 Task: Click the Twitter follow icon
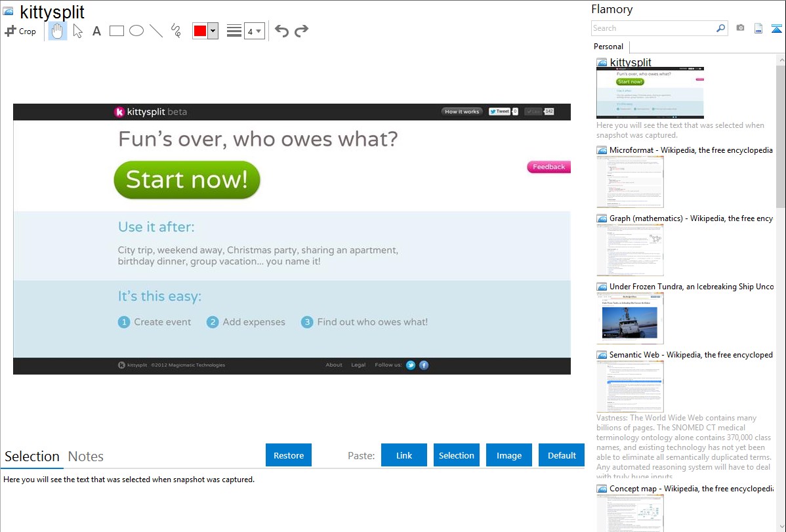click(x=411, y=365)
